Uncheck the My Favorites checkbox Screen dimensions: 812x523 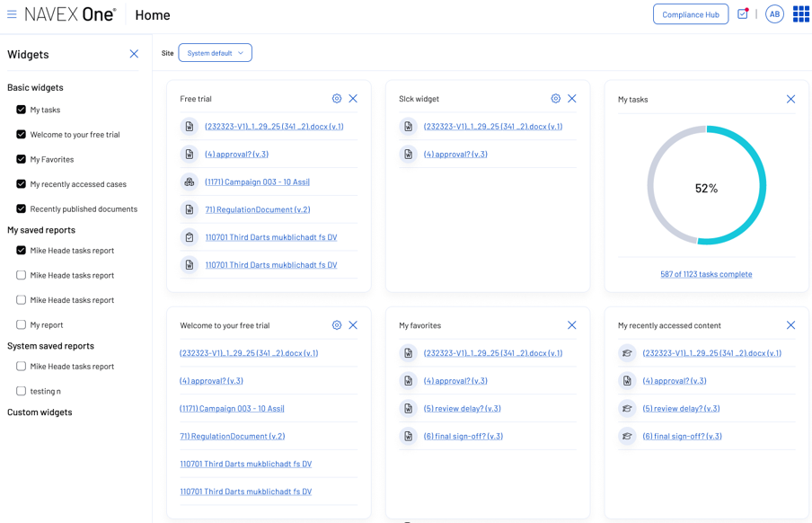[22, 159]
